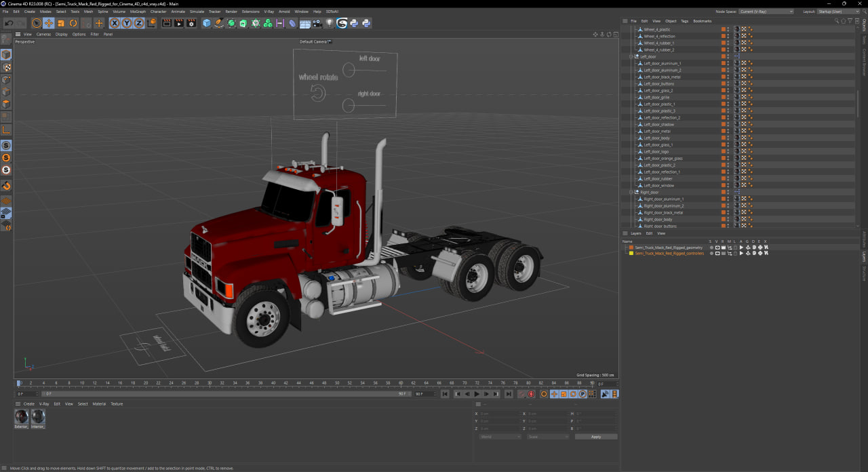The image size is (868, 472).
Task: Click the Apply button
Action: 596,437
